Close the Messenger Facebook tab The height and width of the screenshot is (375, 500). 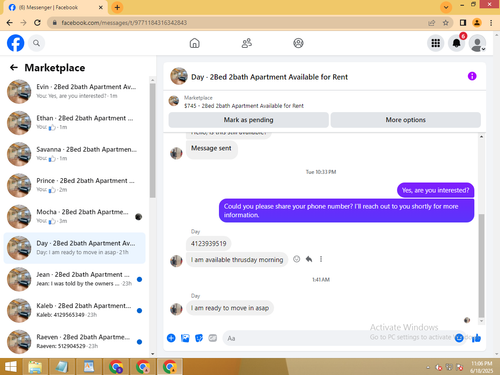101,7
